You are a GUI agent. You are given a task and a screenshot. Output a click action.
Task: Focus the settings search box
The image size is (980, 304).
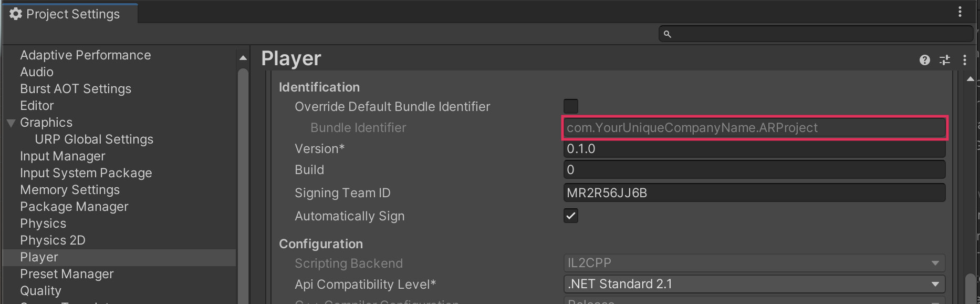tap(819, 34)
